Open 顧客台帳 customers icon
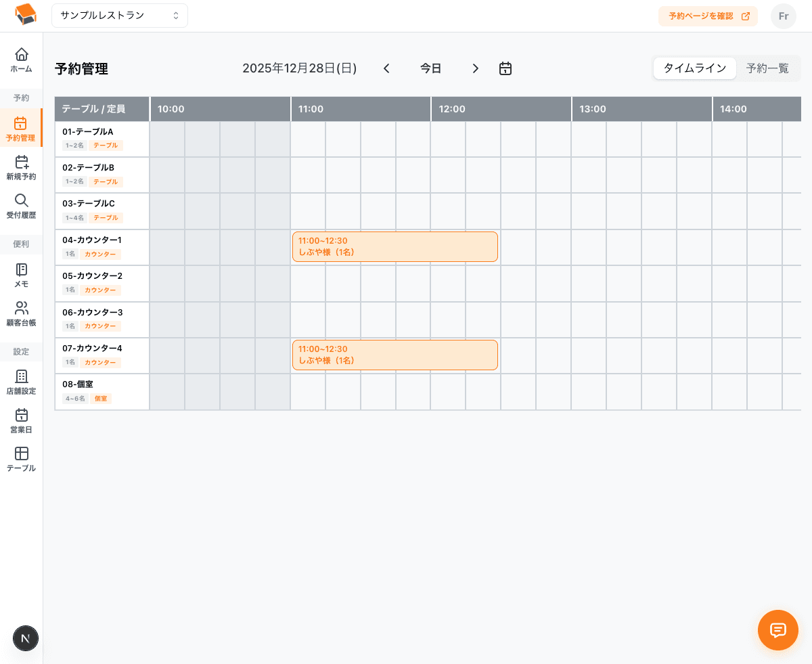 point(22,308)
